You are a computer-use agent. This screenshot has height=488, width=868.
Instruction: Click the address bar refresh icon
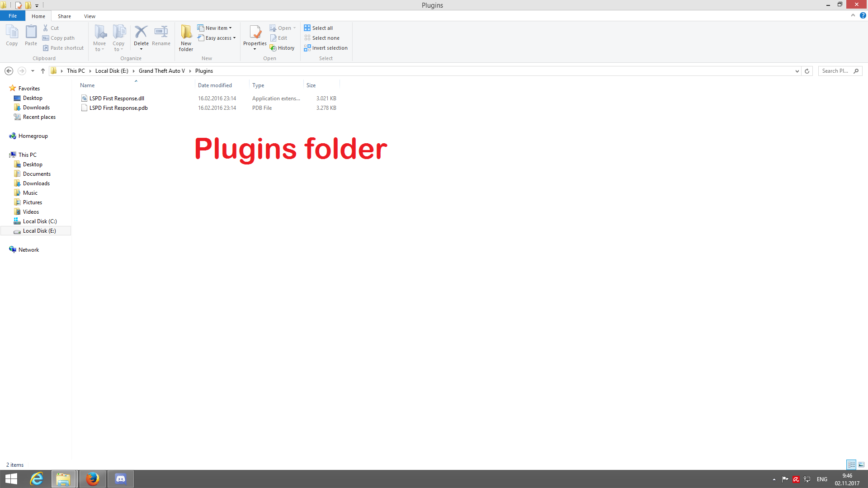pyautogui.click(x=807, y=71)
